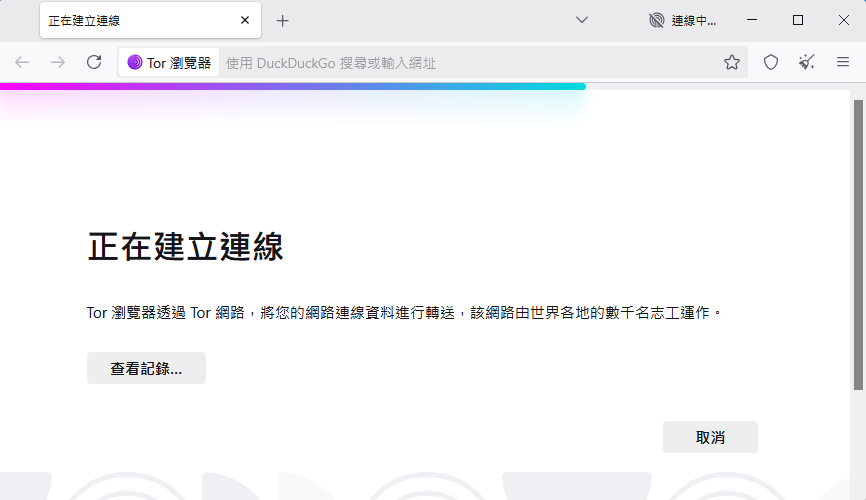866x500 pixels.
Task: Open the security level shield
Action: tap(771, 62)
